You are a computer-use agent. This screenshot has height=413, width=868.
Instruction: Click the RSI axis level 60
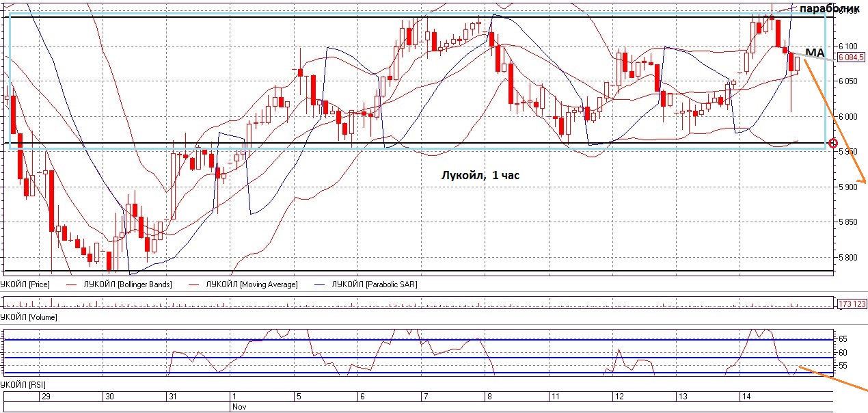pyautogui.click(x=843, y=353)
